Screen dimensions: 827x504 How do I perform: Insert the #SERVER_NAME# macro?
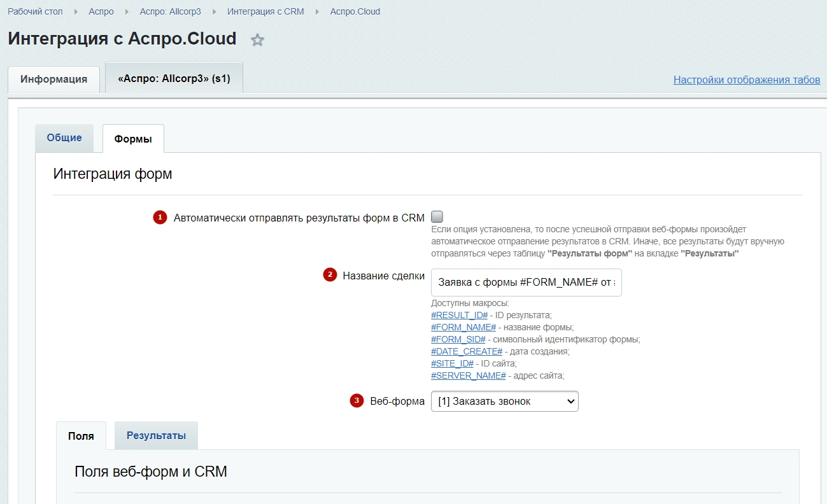(x=469, y=375)
